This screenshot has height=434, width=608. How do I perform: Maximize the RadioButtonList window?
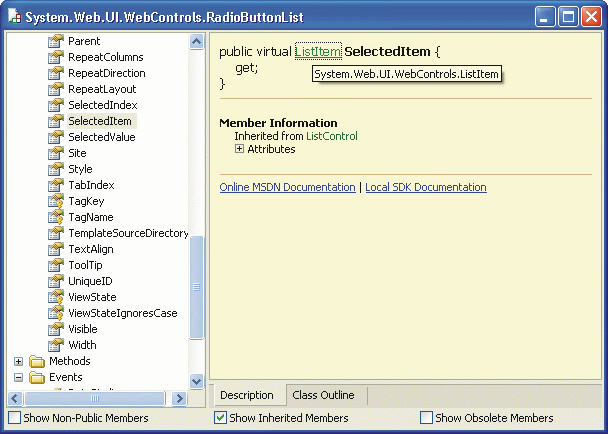pyautogui.click(x=568, y=17)
